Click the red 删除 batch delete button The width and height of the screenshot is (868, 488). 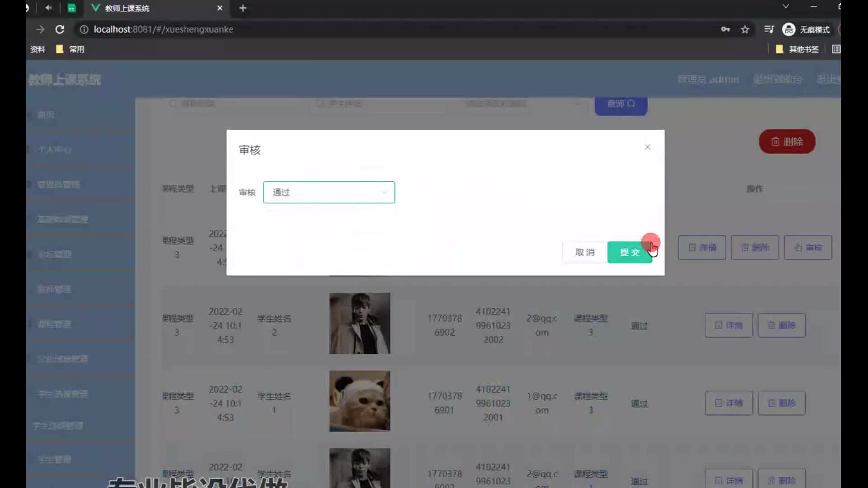[787, 141]
